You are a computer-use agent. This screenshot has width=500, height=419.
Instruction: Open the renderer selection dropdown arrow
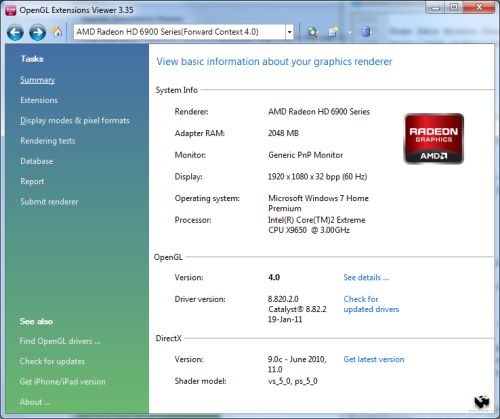coord(289,32)
